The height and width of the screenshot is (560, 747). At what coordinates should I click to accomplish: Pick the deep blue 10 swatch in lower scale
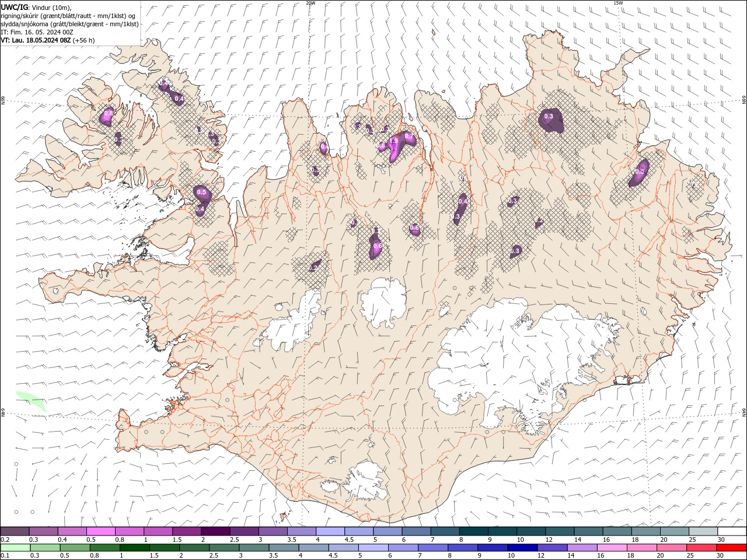[522, 548]
